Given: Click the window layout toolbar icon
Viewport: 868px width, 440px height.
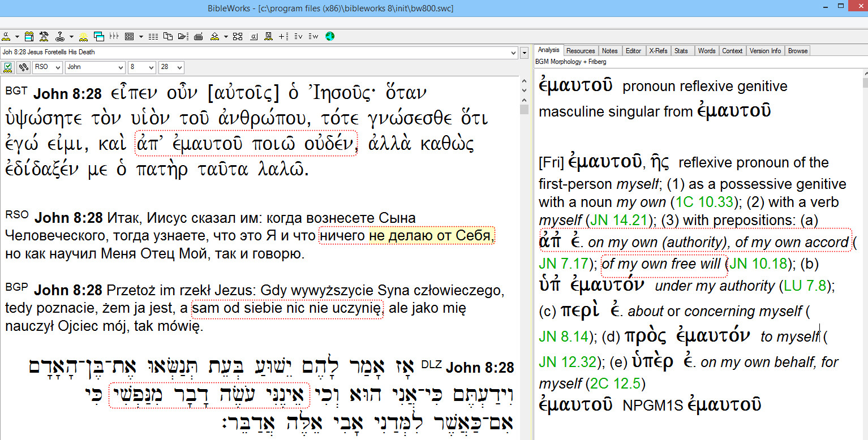Looking at the screenshot, I should point(29,37).
